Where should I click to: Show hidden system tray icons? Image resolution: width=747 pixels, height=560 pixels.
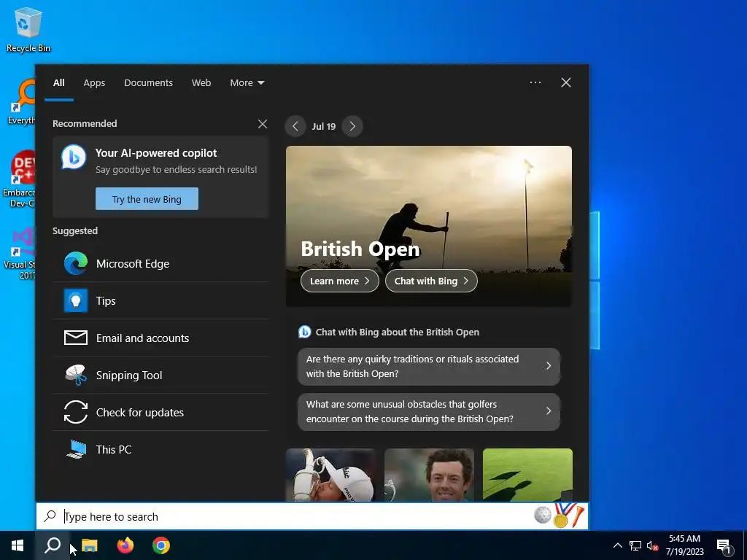(617, 545)
